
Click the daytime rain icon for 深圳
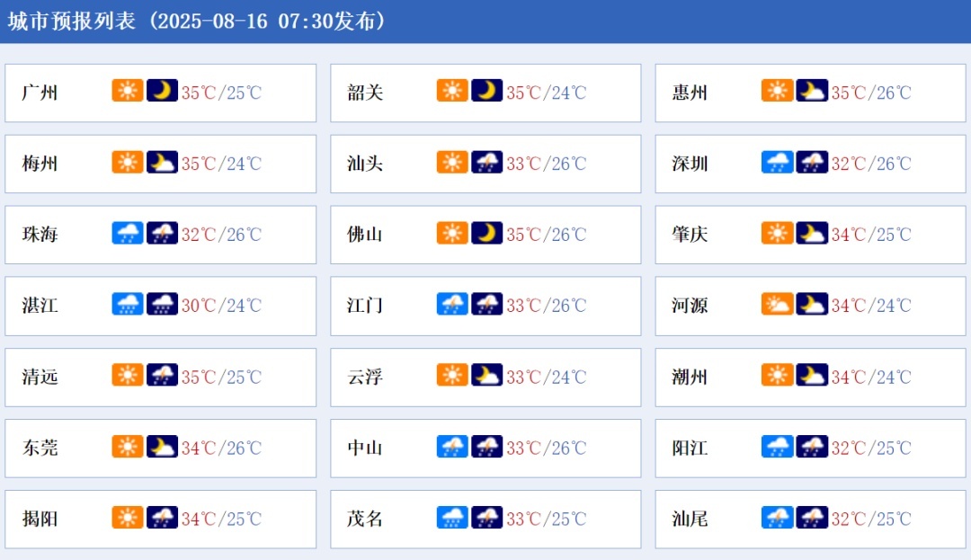click(x=778, y=162)
